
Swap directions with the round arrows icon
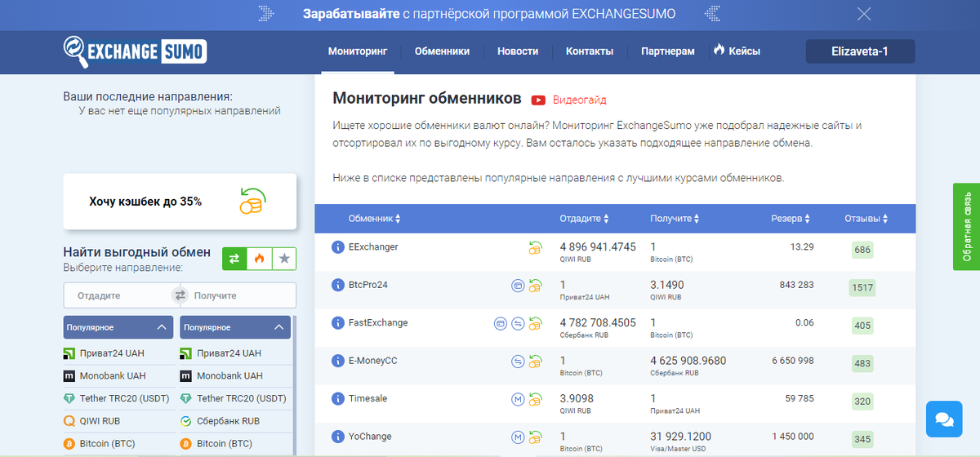[180, 295]
